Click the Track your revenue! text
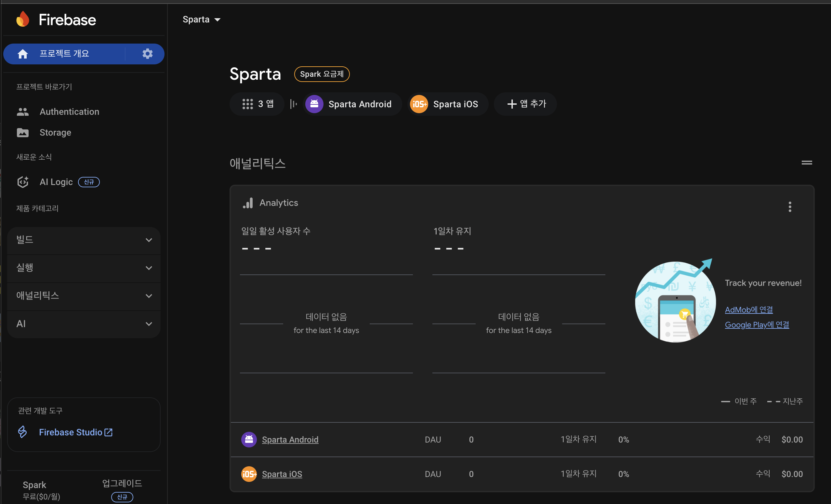The width and height of the screenshot is (831, 504). [x=763, y=283]
